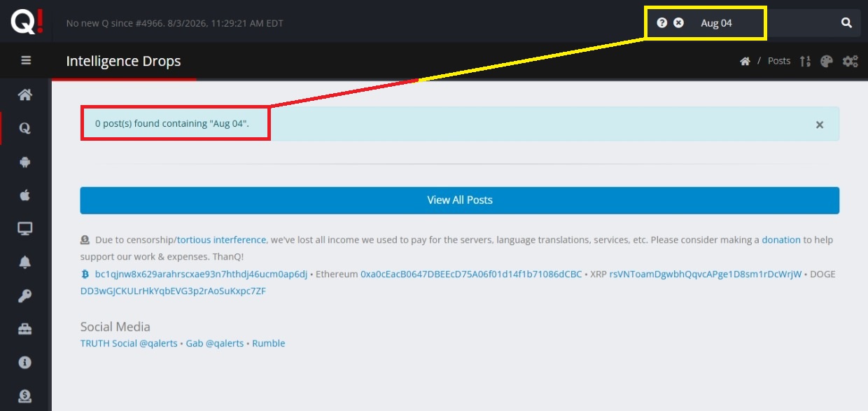Expand the settings gears menu
Image resolution: width=868 pixels, height=411 pixels.
[x=850, y=61]
